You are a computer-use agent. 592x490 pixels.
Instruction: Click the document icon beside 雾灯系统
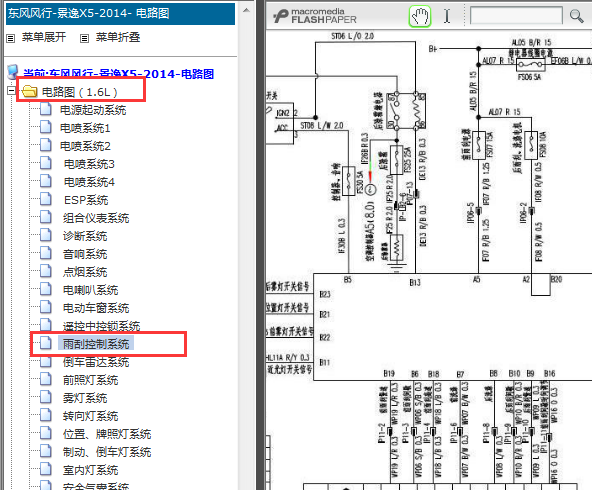(46, 397)
